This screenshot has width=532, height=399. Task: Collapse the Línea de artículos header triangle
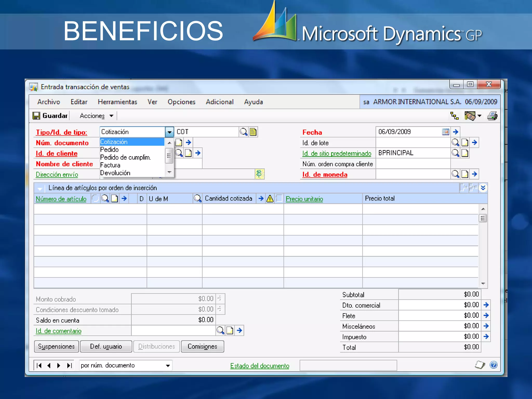pos(40,188)
